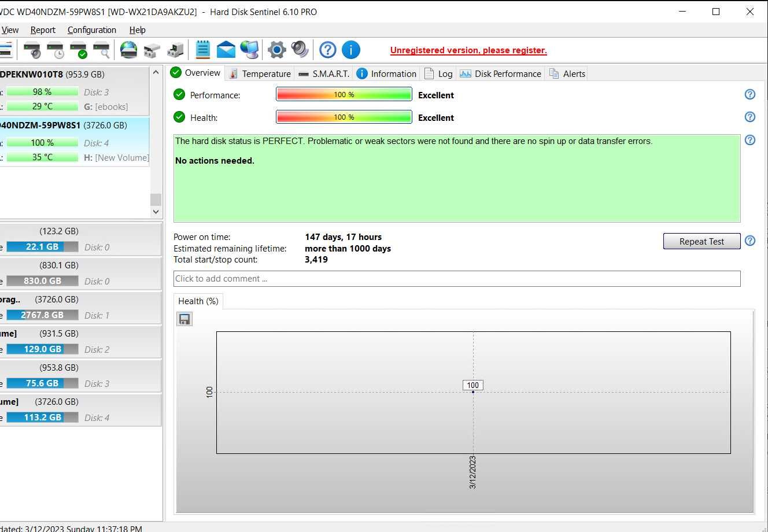Click the 'No actions needed.' text
Image resolution: width=768 pixels, height=532 pixels.
[215, 161]
